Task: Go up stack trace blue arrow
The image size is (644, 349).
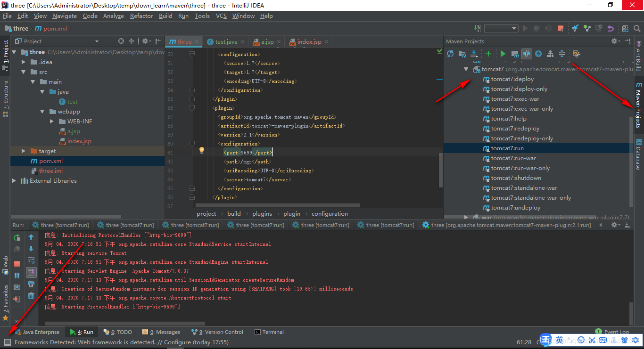Action: point(31,237)
